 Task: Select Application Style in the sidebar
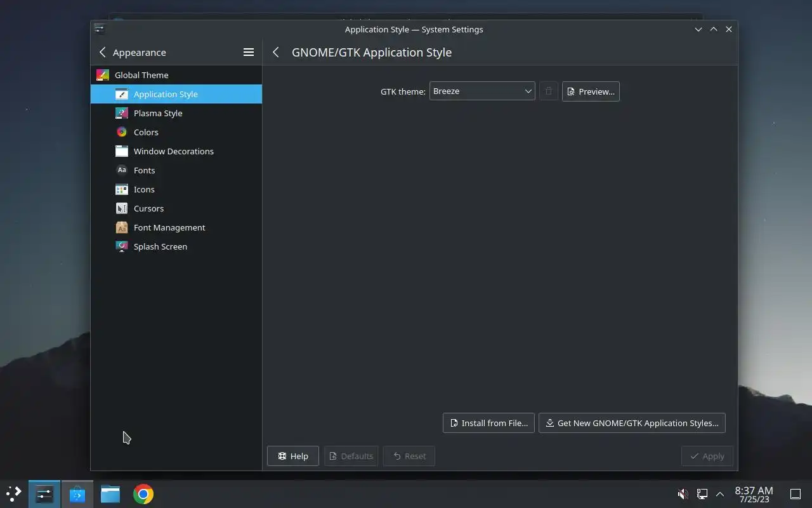(x=176, y=94)
